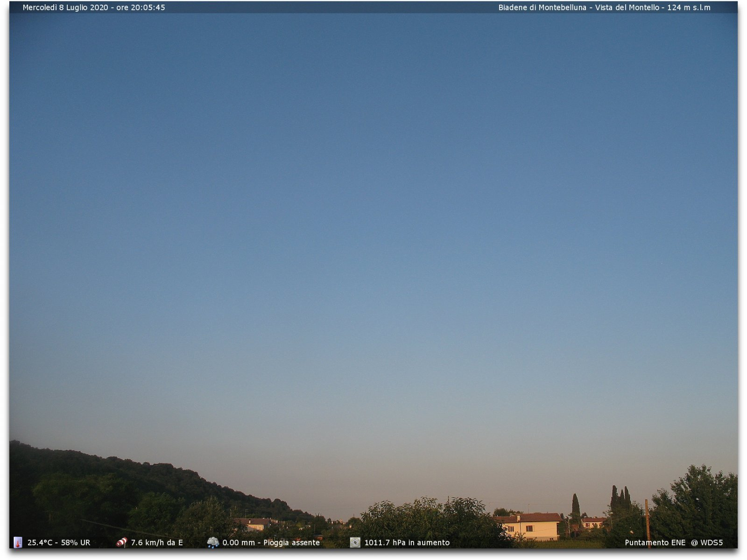Select the timestamp 'ore 20:05:45'
747x560 pixels.
pos(141,7)
